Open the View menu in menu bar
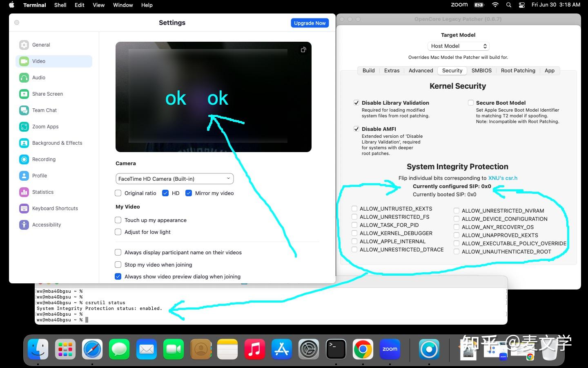This screenshot has width=588, height=368. click(x=98, y=5)
